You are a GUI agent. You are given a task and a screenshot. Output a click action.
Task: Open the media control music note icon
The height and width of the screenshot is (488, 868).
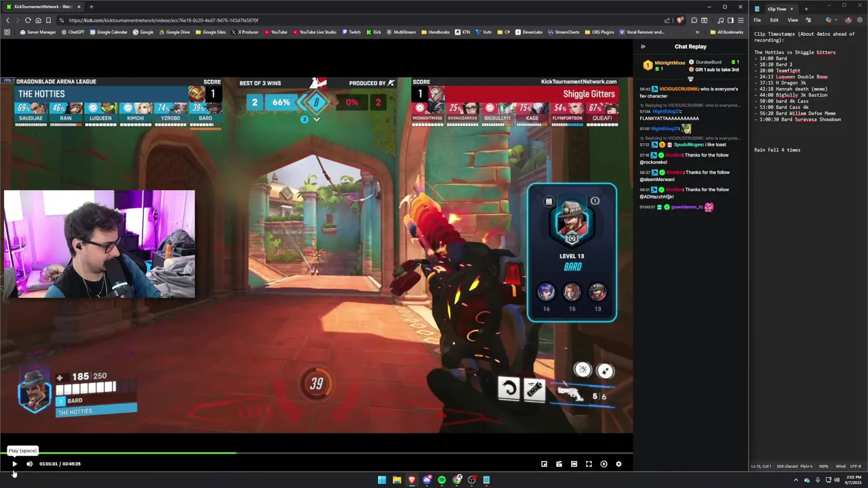720,20
